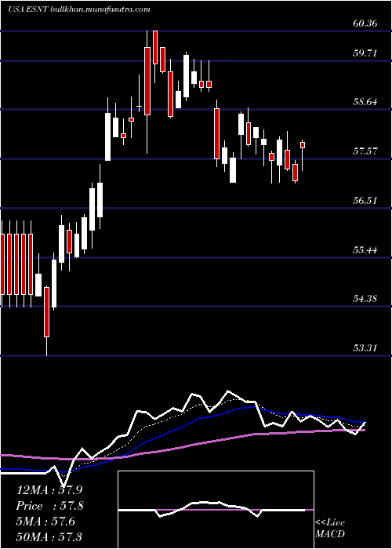Screen dimensions: 392x549
Task: Click the 56.51 price level label
Action: pyautogui.click(x=365, y=201)
